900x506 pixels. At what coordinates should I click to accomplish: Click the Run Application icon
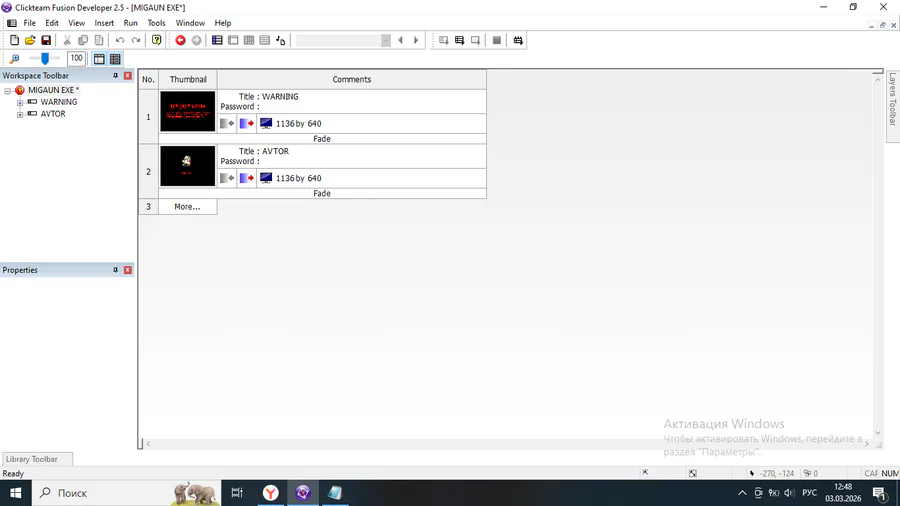click(x=460, y=40)
